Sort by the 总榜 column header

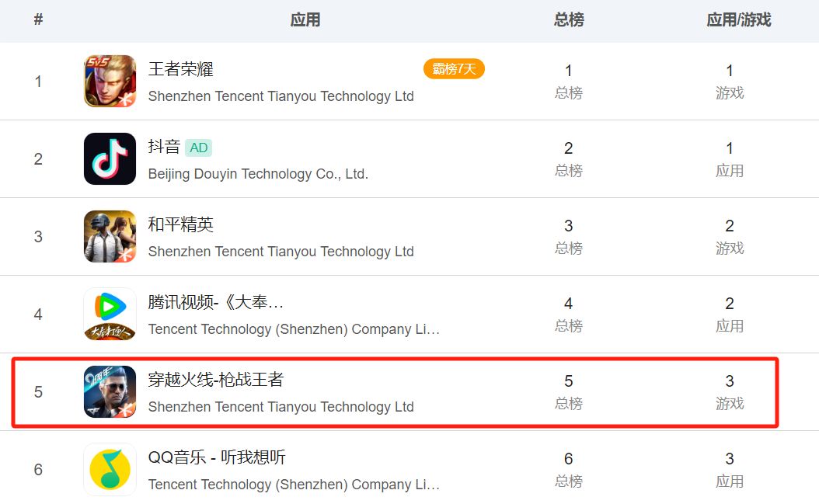coord(569,20)
